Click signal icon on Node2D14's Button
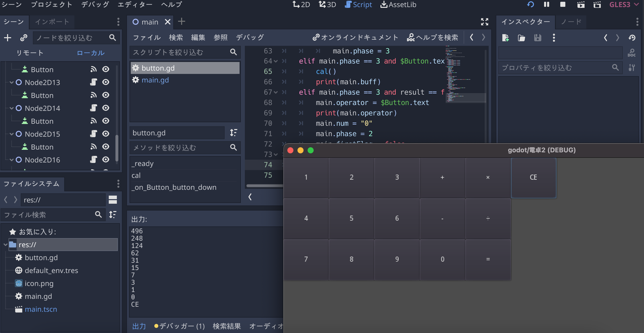Viewport: 644px width, 333px height. pos(93,121)
